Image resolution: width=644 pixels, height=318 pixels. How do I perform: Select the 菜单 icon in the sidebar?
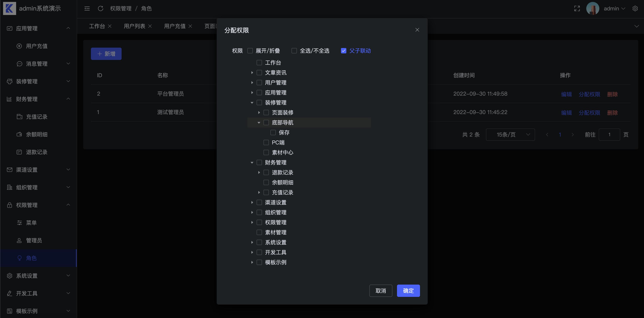tap(20, 223)
